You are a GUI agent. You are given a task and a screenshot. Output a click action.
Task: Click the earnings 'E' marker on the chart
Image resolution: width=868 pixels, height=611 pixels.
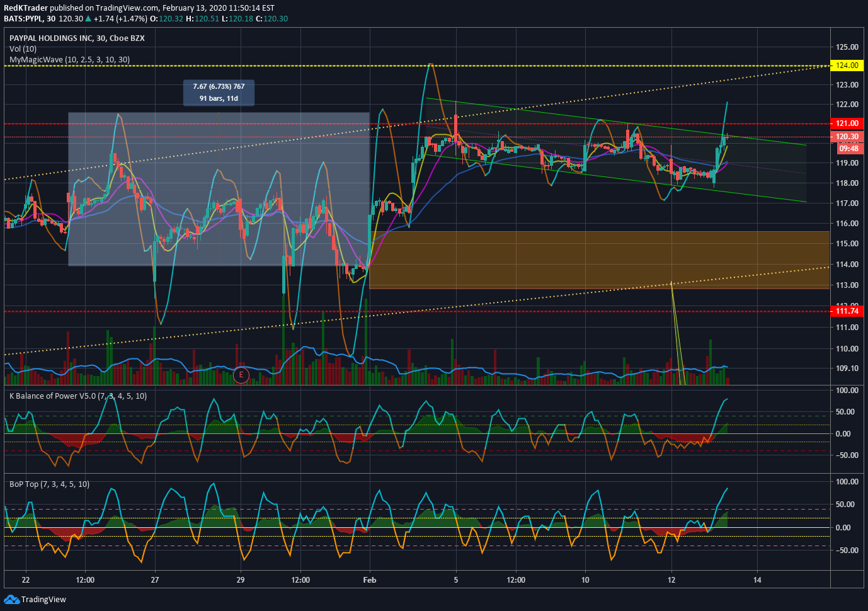tap(241, 375)
